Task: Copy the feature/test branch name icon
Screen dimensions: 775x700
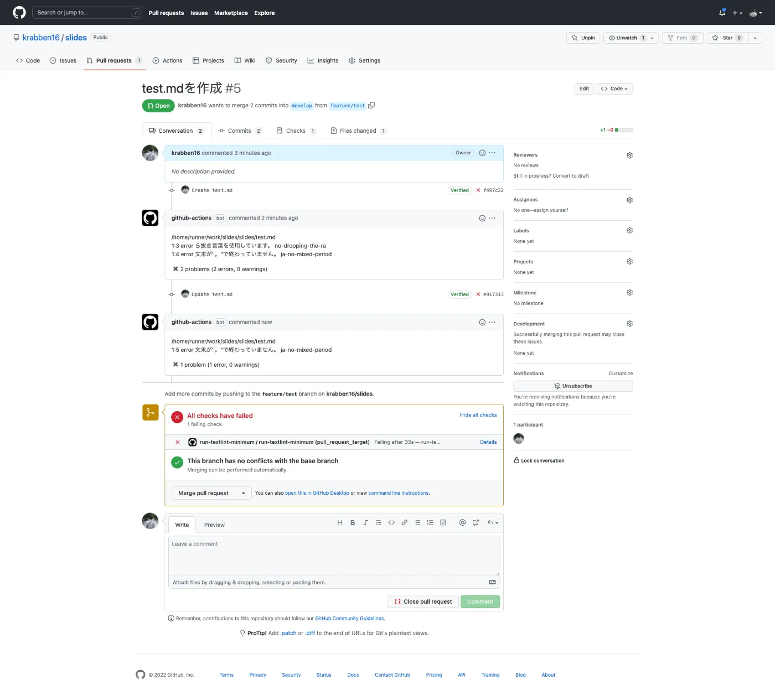Action: (x=371, y=106)
